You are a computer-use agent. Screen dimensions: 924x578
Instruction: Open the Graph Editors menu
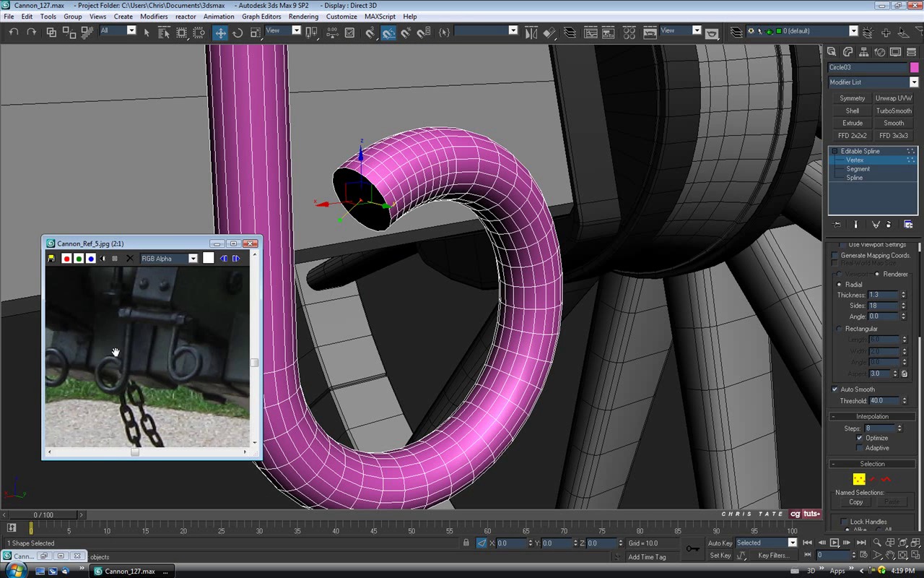tap(261, 16)
